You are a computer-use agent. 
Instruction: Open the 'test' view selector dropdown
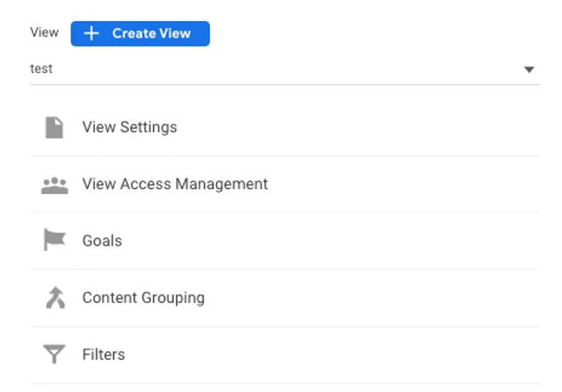[x=285, y=69]
